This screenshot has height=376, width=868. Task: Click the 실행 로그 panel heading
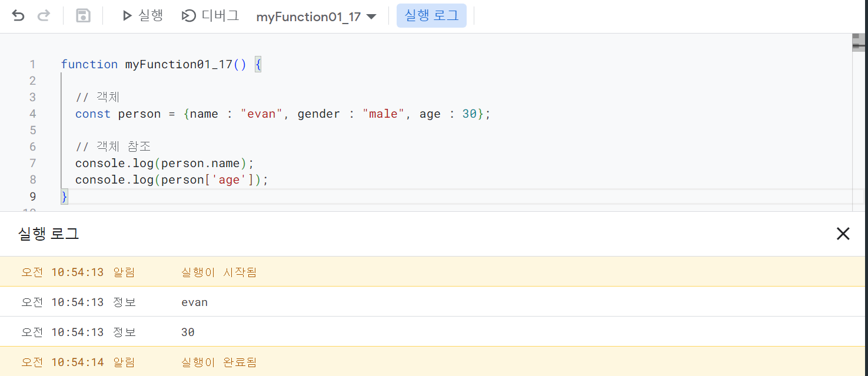point(49,234)
